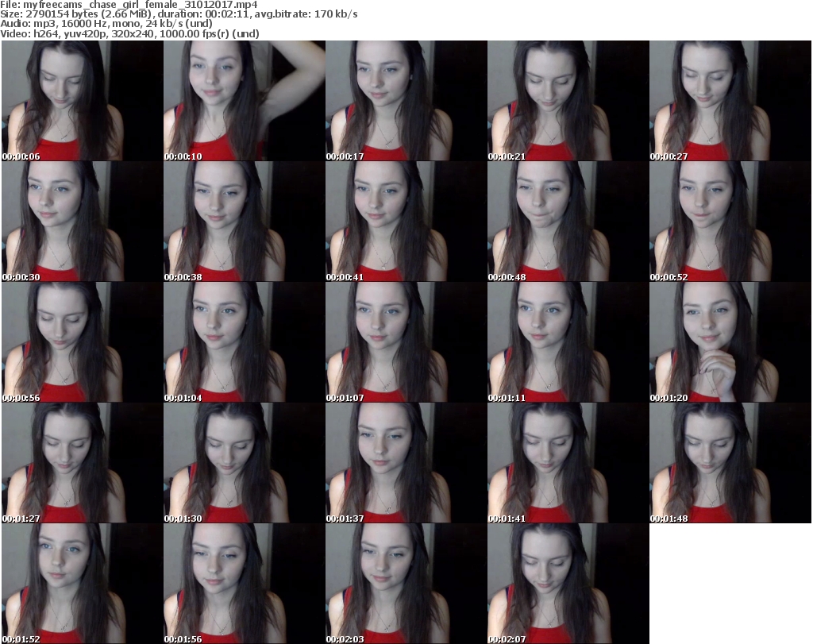813x644 pixels.
Task: Click the Audio mp3 info line
Action: coord(106,24)
